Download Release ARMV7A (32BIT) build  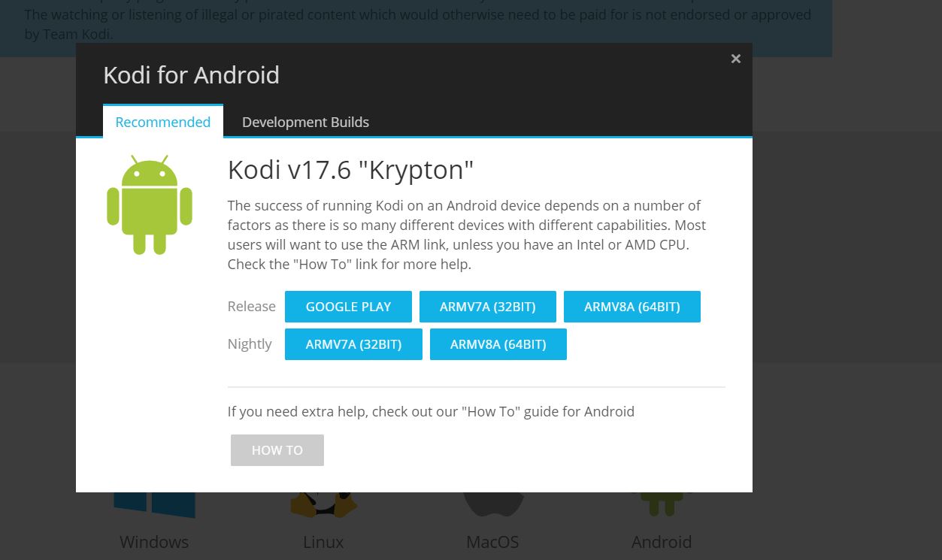tap(487, 307)
